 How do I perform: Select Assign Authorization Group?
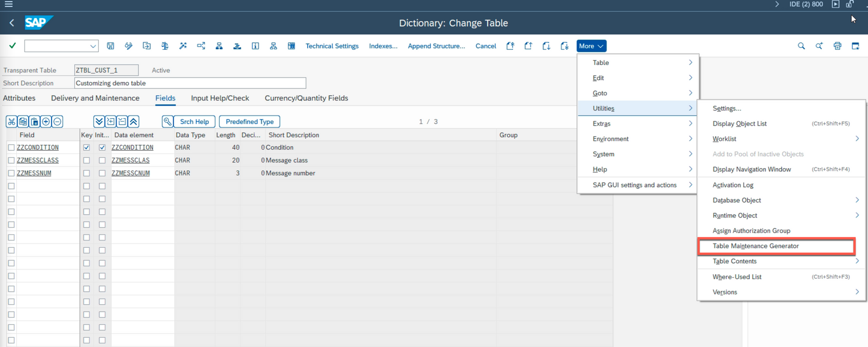tap(781, 230)
